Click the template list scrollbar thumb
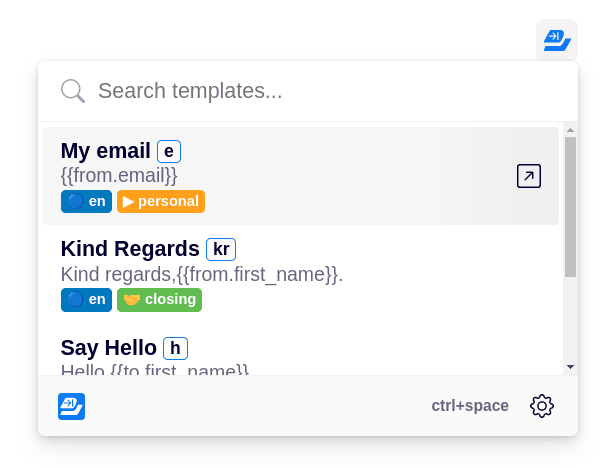The width and height of the screenshot is (605, 468). 570,207
